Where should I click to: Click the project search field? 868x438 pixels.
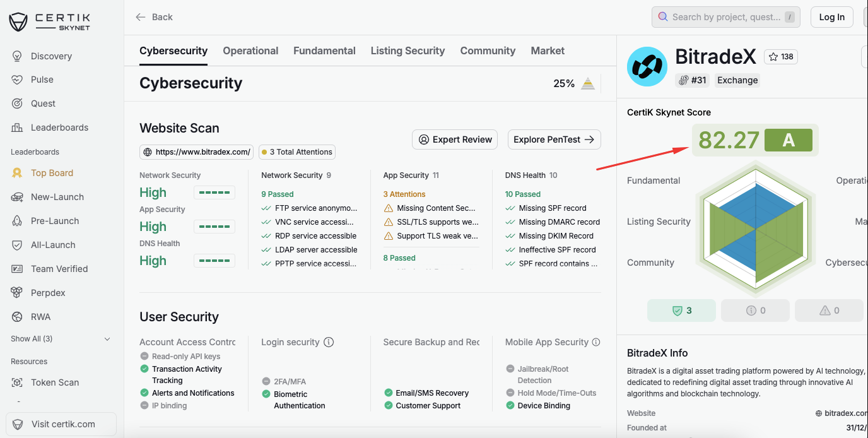pyautogui.click(x=725, y=16)
